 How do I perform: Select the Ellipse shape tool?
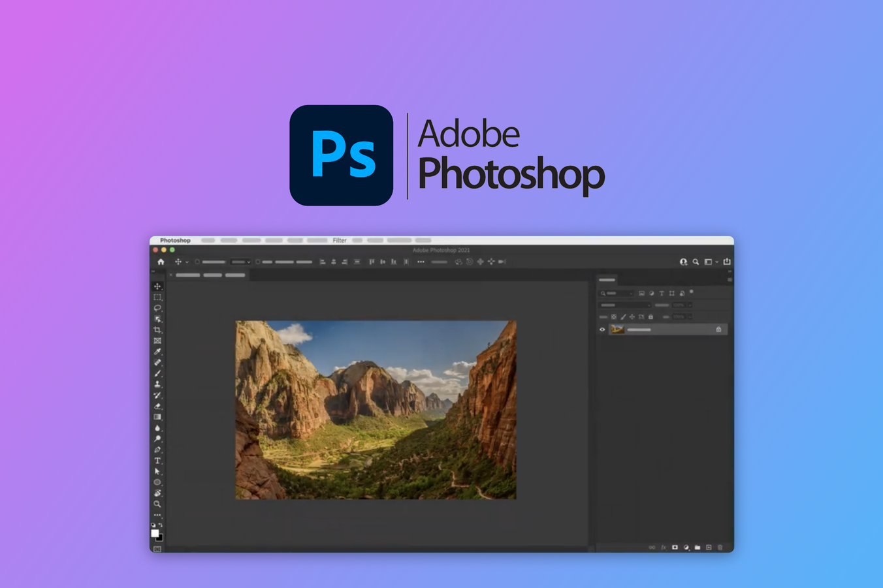click(x=157, y=482)
